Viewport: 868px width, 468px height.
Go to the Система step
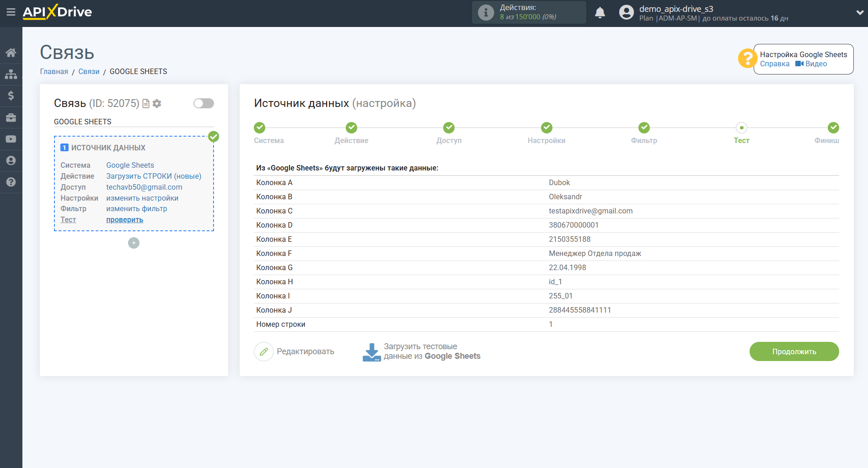(x=259, y=128)
